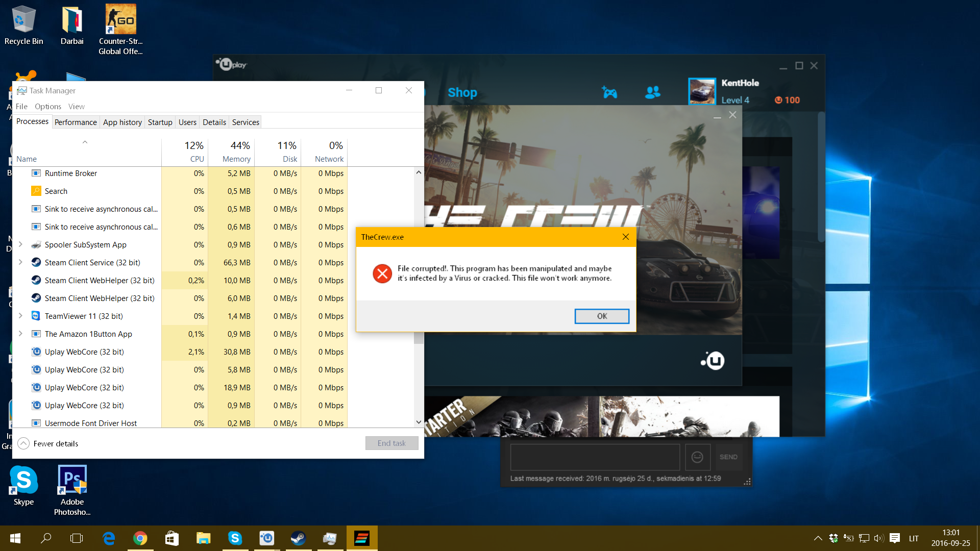The width and height of the screenshot is (980, 551).
Task: Open the View menu in Task Manager
Action: [77, 106]
